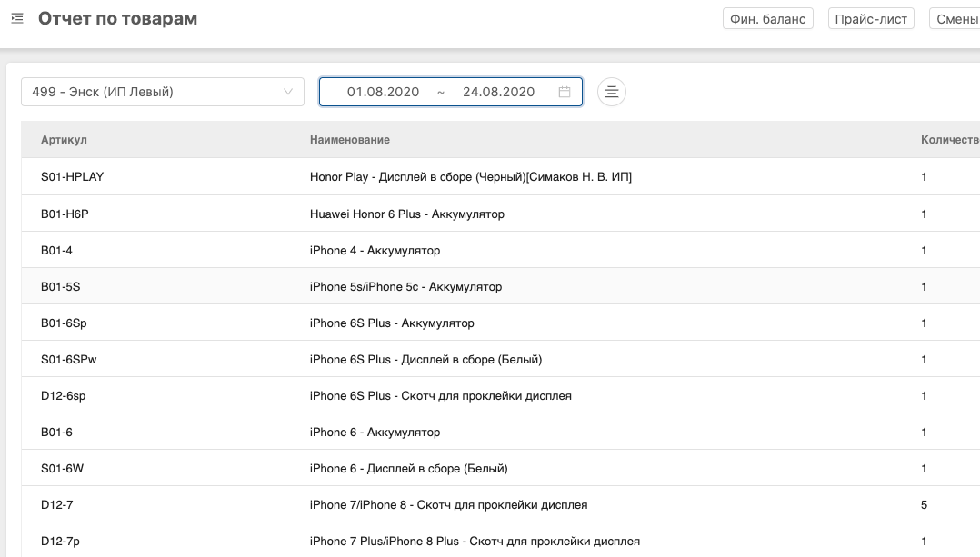Open the calendar icon in date range

[x=565, y=92]
